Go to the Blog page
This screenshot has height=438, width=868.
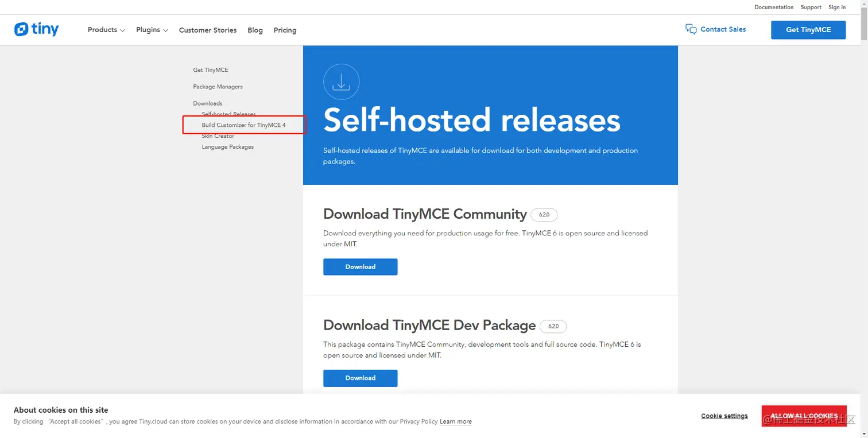(x=255, y=30)
